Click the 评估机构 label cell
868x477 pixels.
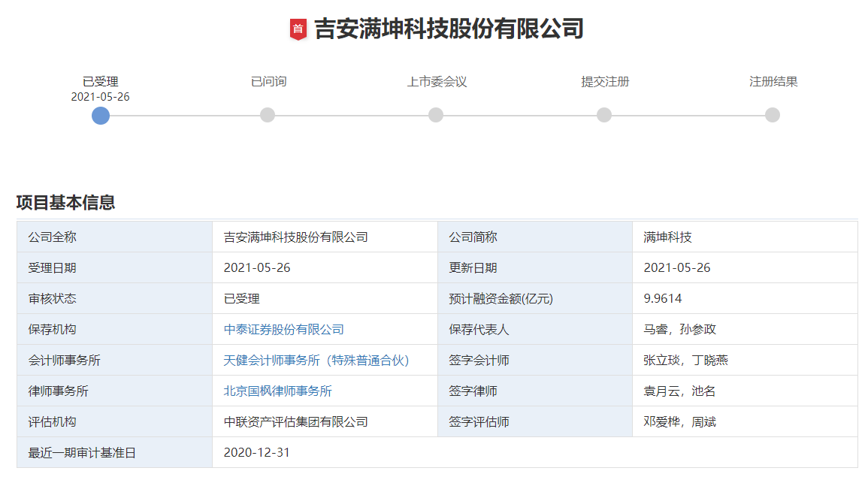pyautogui.click(x=114, y=421)
